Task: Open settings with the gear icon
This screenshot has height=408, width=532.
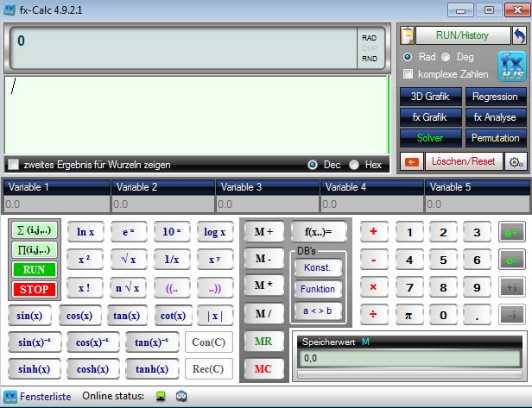Action: (516, 161)
